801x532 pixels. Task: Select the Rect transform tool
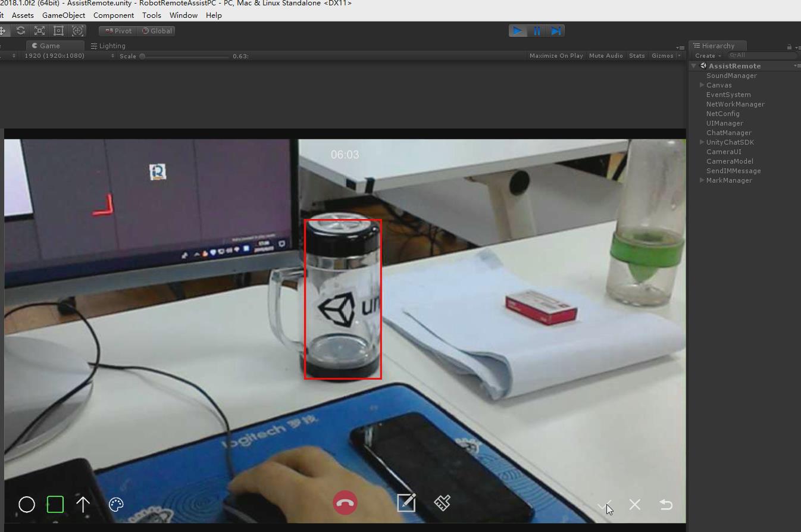(58, 30)
